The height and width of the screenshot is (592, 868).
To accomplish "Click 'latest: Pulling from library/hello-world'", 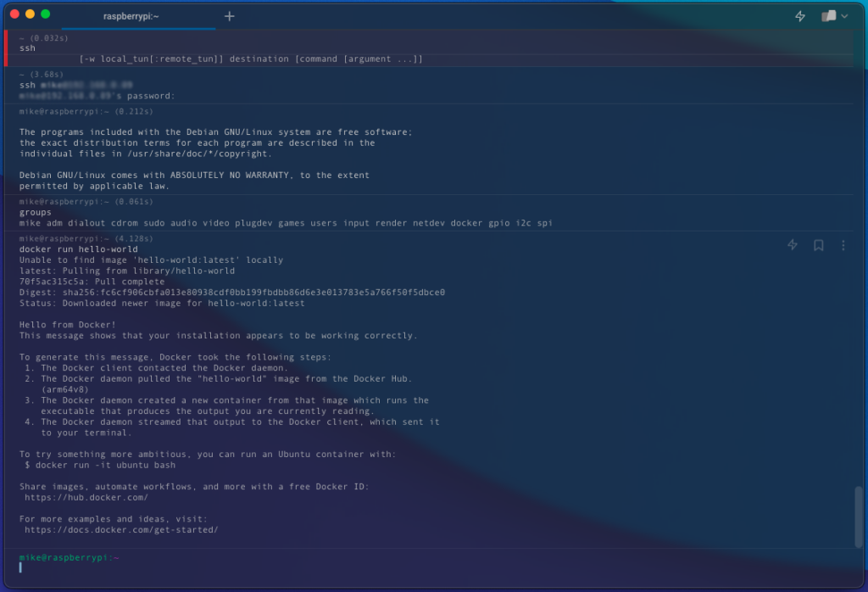I will 127,271.
